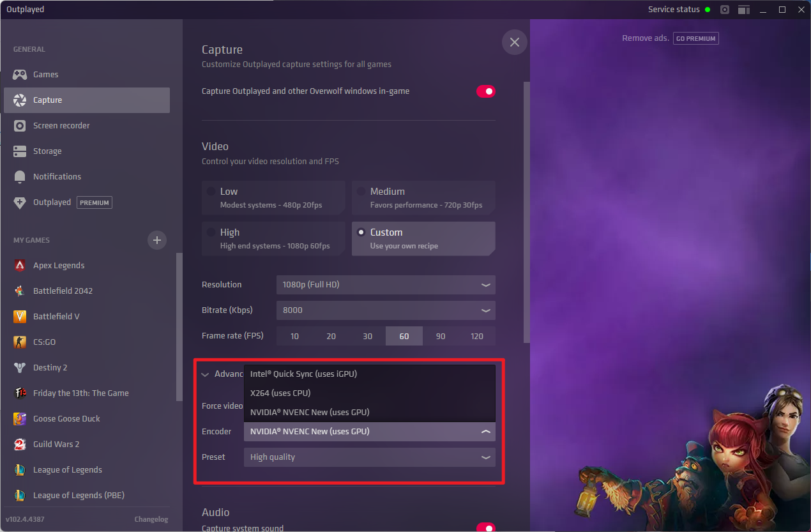Click the Capture aperture icon in sidebar
Viewport: 811px width, 532px height.
[20, 100]
